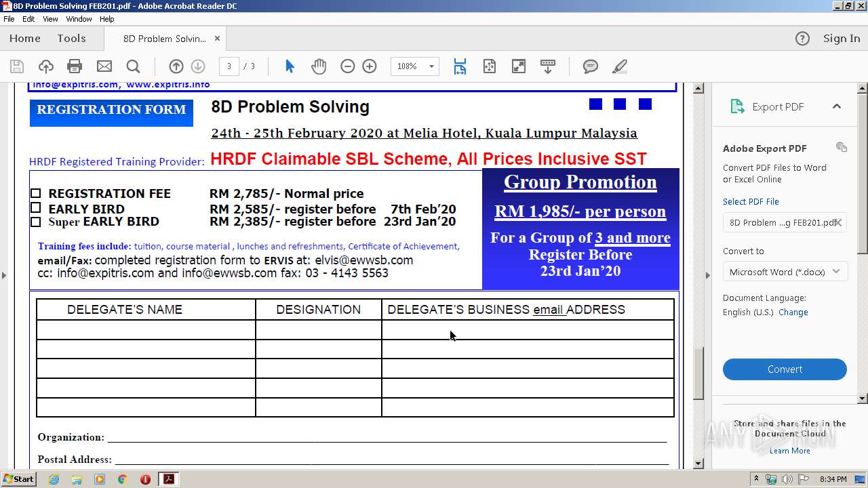Send file by email envelope icon

pos(104,66)
